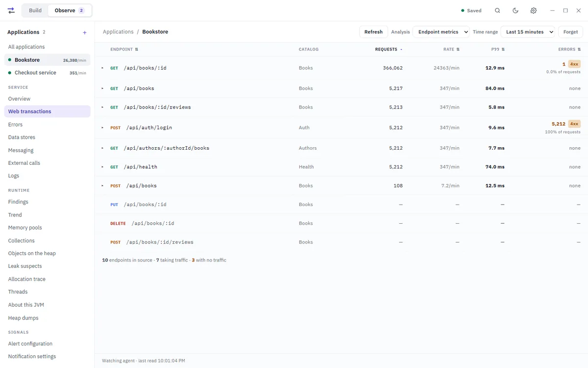Click the 84.0 ms P99 value
The image size is (588, 368).
coord(495,88)
